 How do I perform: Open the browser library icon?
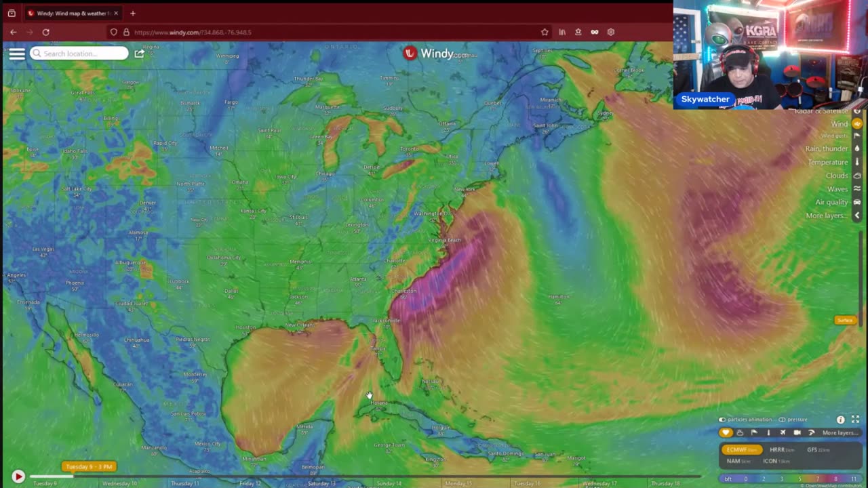[x=562, y=32]
